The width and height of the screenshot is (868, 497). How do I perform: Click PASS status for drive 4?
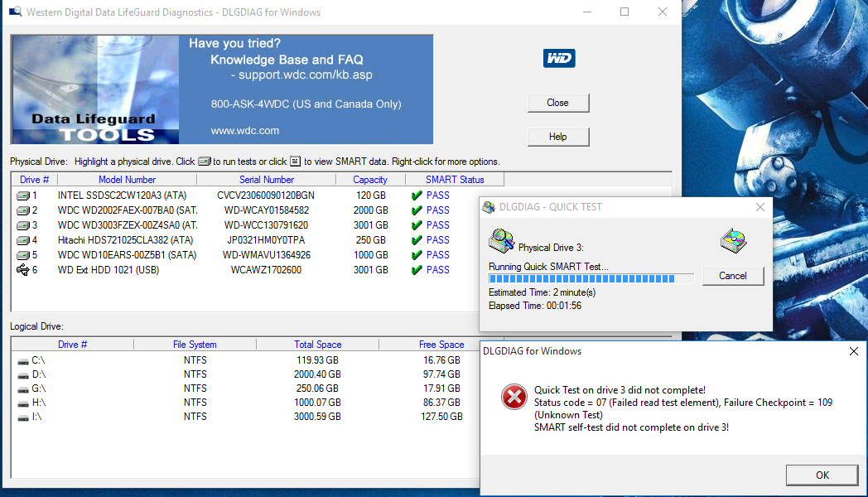[438, 240]
